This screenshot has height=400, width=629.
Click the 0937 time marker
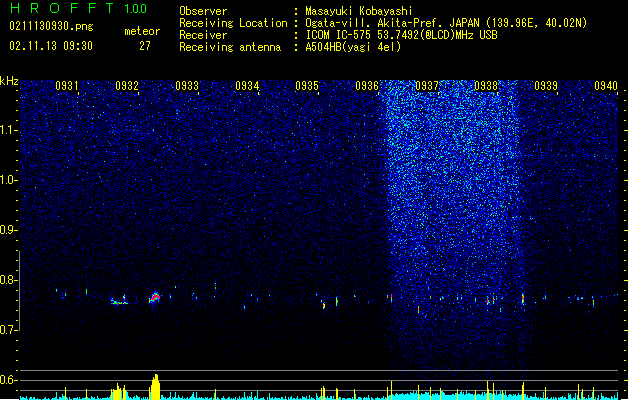(427, 86)
